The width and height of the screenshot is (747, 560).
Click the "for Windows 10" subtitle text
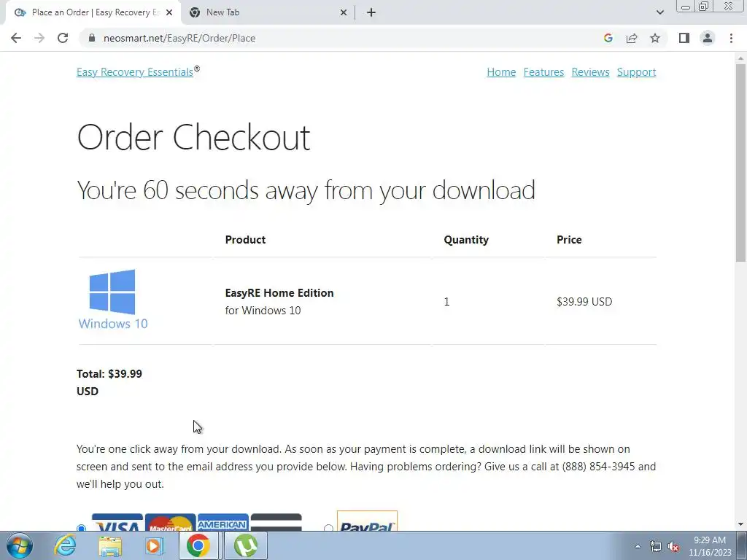(263, 311)
